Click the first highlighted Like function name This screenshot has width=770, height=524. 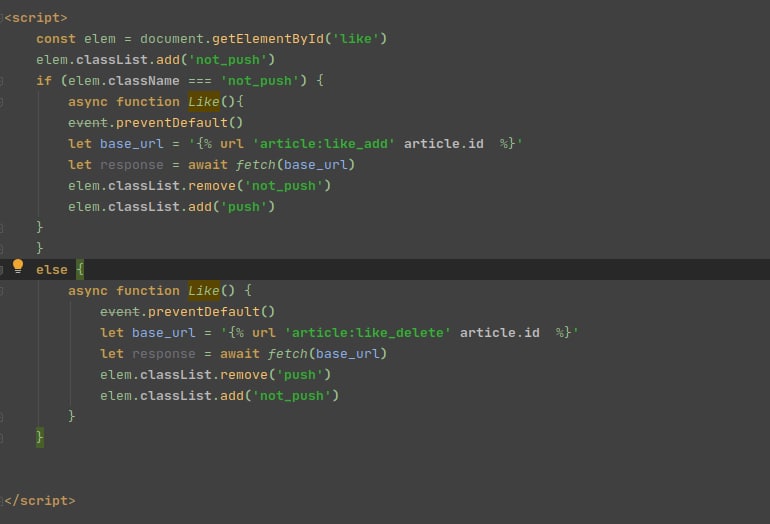click(x=204, y=102)
